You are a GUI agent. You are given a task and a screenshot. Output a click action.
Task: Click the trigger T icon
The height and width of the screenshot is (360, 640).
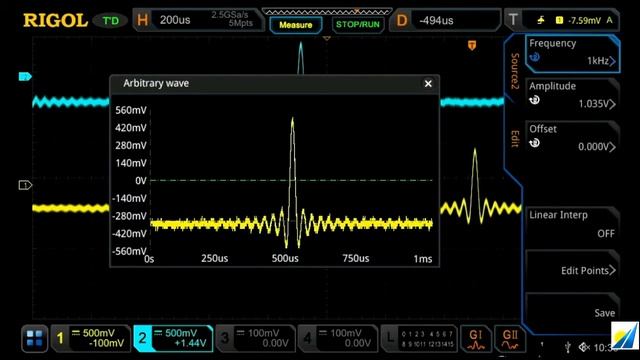(x=513, y=20)
